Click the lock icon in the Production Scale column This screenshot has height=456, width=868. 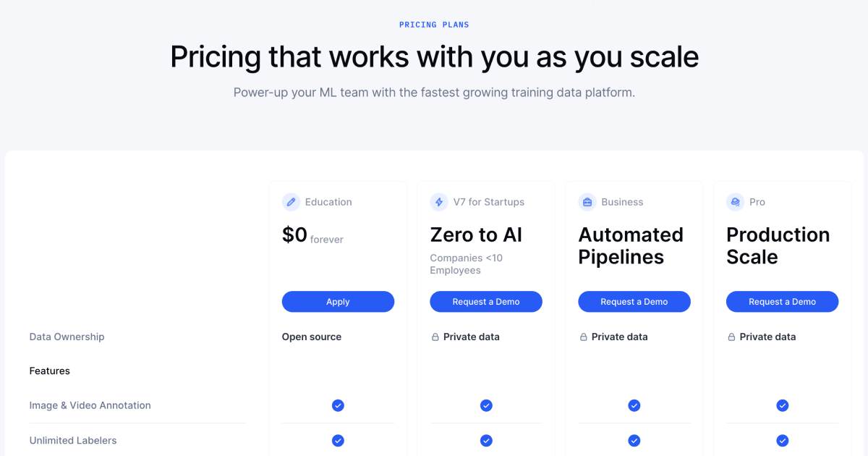pyautogui.click(x=731, y=337)
